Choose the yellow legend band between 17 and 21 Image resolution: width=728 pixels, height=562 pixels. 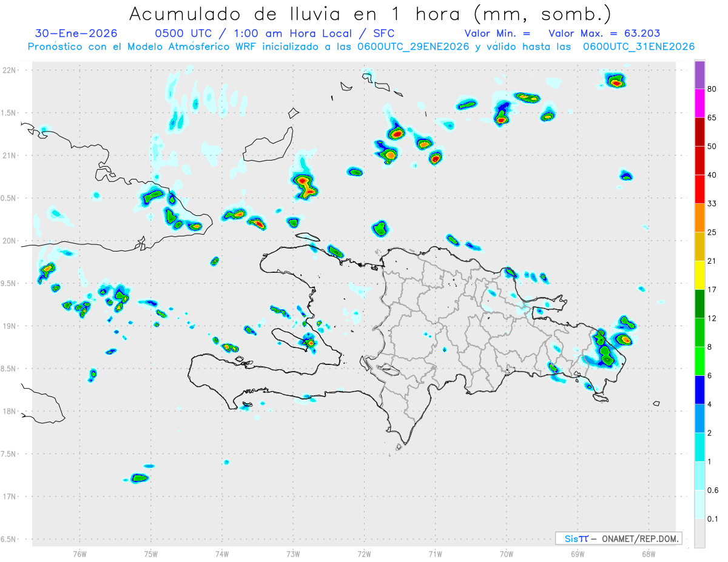(x=699, y=275)
